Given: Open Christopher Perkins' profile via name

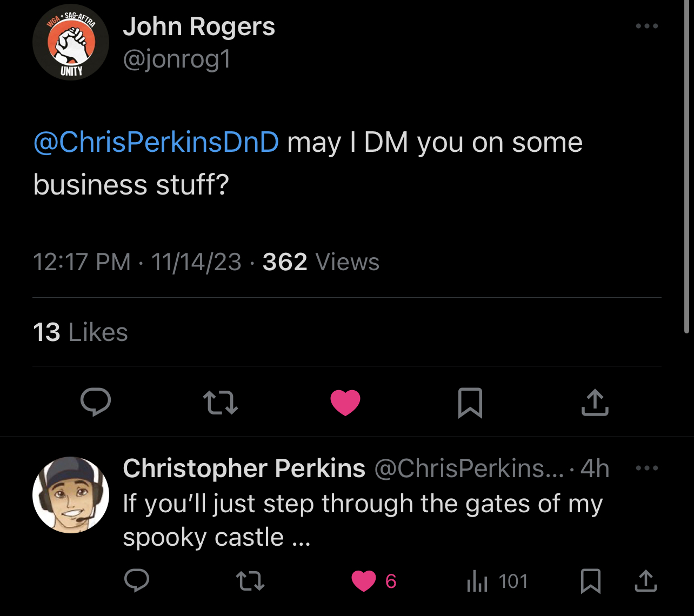Looking at the screenshot, I should tap(244, 468).
